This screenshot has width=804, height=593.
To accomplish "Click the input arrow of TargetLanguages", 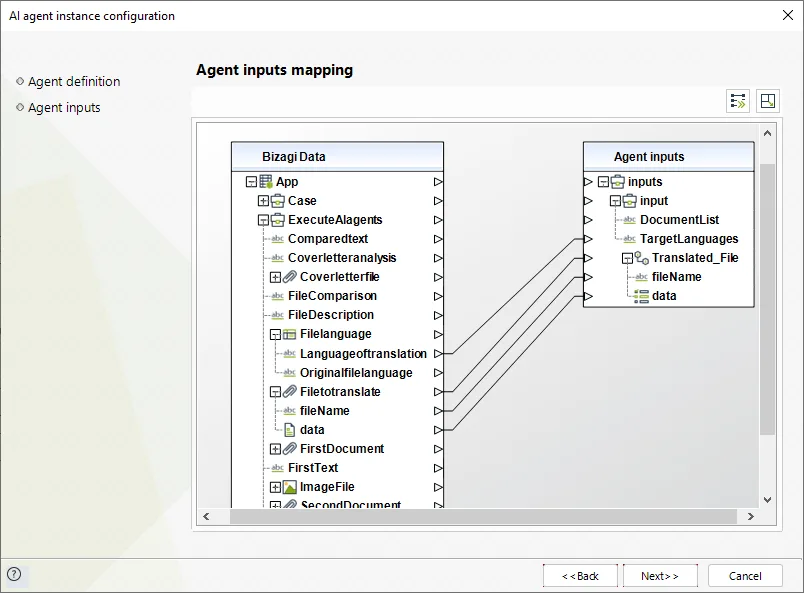I will coord(588,239).
